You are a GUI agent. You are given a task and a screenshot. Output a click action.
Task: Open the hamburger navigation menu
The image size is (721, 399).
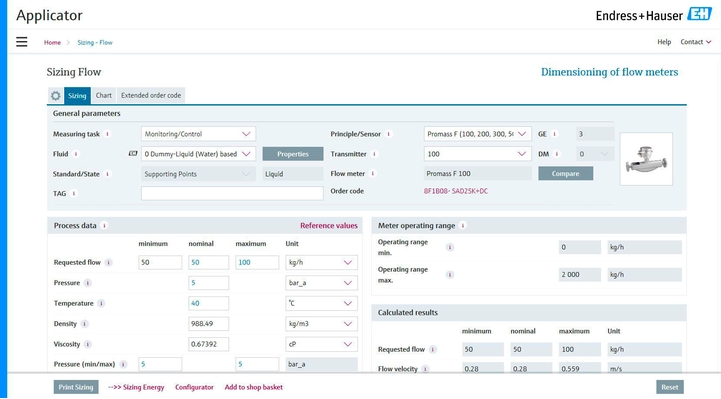(x=22, y=42)
